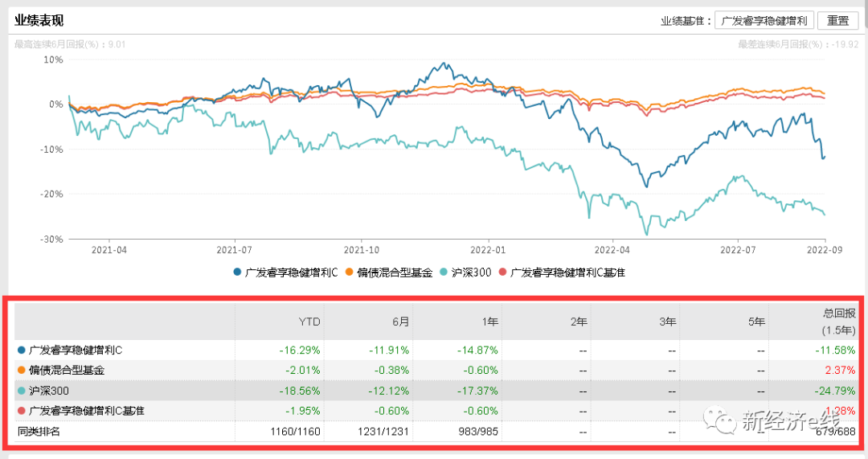Viewport: 868px width, 459px height.
Task: Select the 1年 column header
Action: [x=488, y=322]
